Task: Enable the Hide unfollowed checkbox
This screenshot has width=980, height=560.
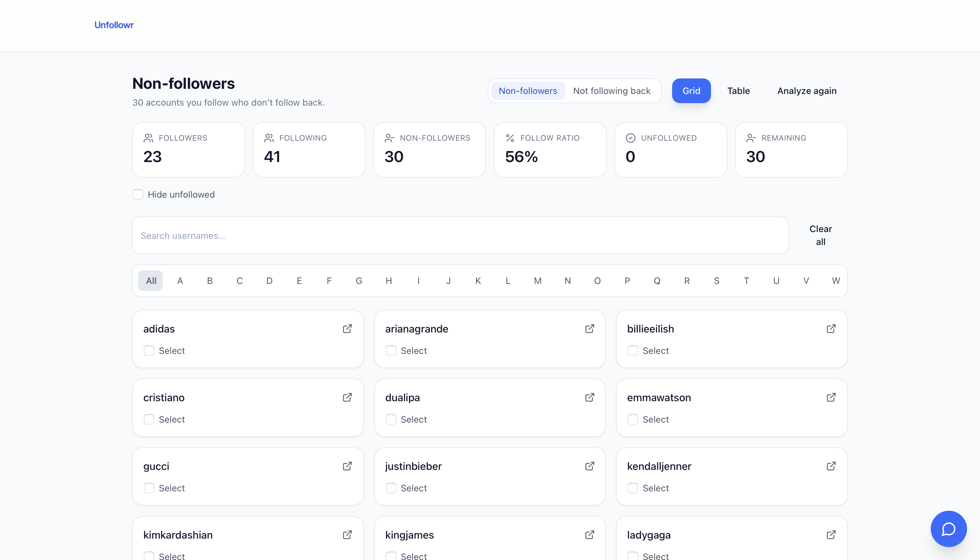Action: [138, 195]
